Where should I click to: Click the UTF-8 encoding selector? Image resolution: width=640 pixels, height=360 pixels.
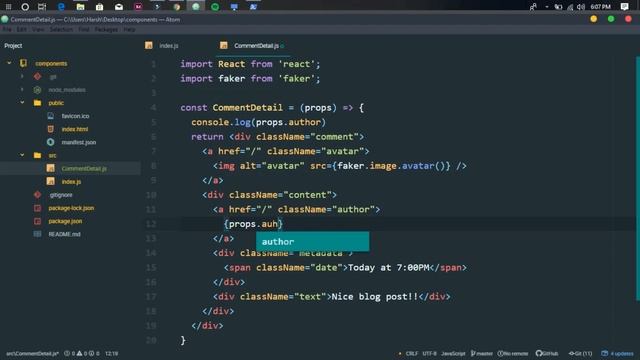tap(429, 353)
